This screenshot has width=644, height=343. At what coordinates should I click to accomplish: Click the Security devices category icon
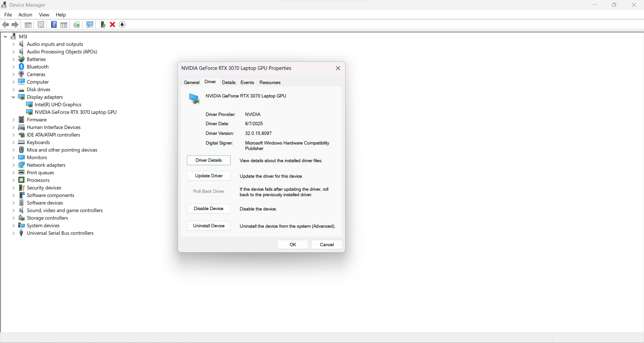point(21,188)
